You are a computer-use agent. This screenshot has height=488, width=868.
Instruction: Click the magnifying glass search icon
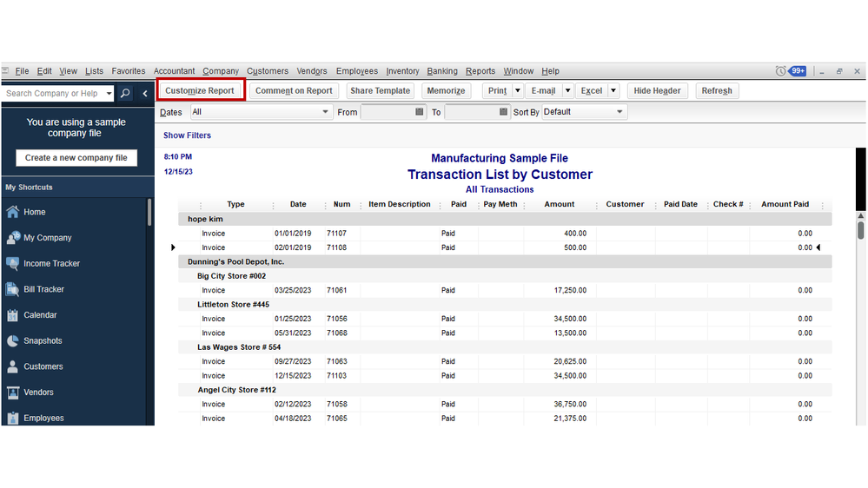(x=125, y=93)
